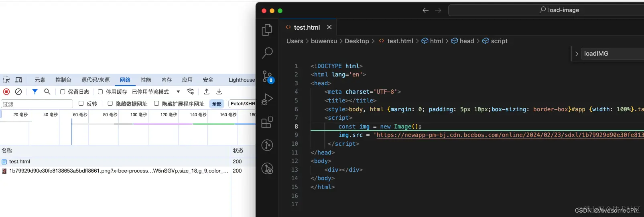
Task: Toggle the device toolbar in DevTools
Action: (19, 80)
